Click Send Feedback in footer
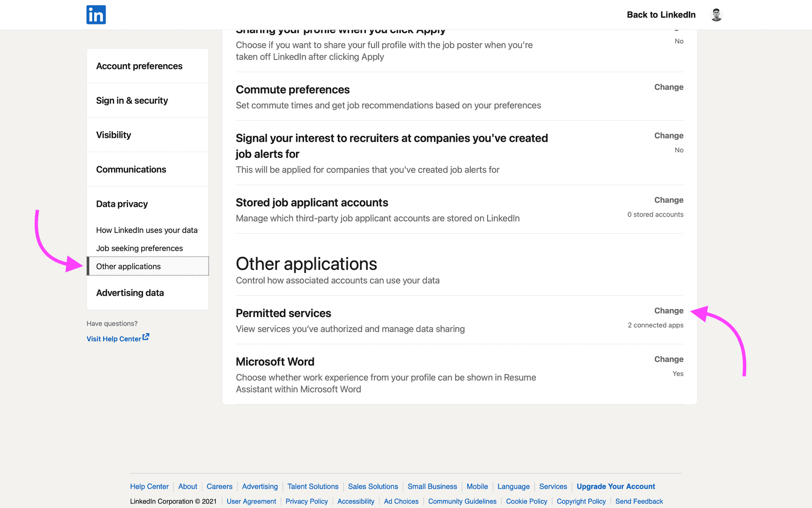 coord(639,501)
